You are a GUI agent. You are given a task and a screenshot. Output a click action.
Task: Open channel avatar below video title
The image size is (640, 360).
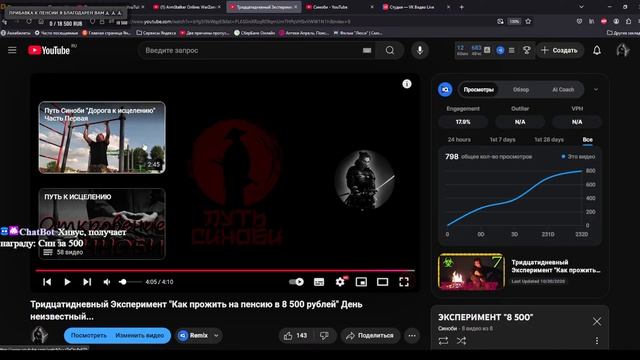click(x=40, y=336)
